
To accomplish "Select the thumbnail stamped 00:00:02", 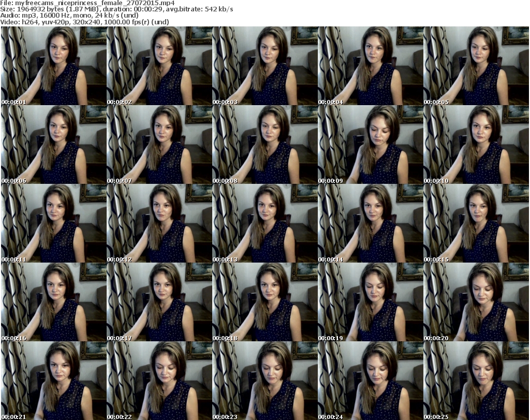I will click(159, 66).
